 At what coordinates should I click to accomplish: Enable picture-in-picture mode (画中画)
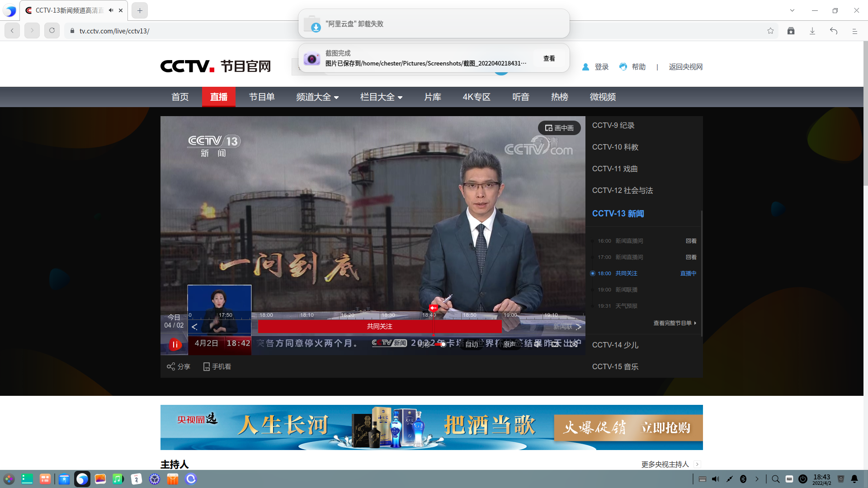click(559, 128)
